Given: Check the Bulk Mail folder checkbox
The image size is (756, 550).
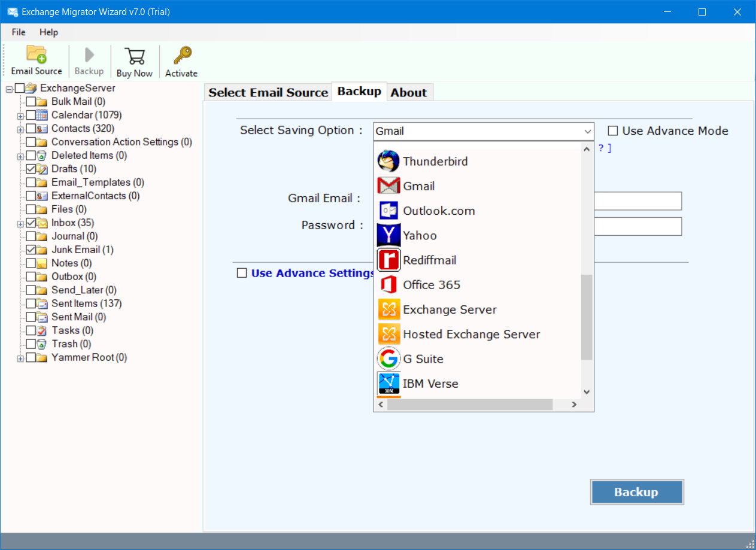Looking at the screenshot, I should point(31,102).
